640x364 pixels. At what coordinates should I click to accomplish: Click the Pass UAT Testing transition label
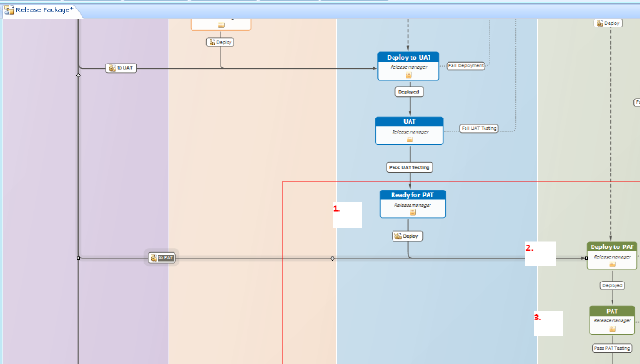pyautogui.click(x=410, y=167)
